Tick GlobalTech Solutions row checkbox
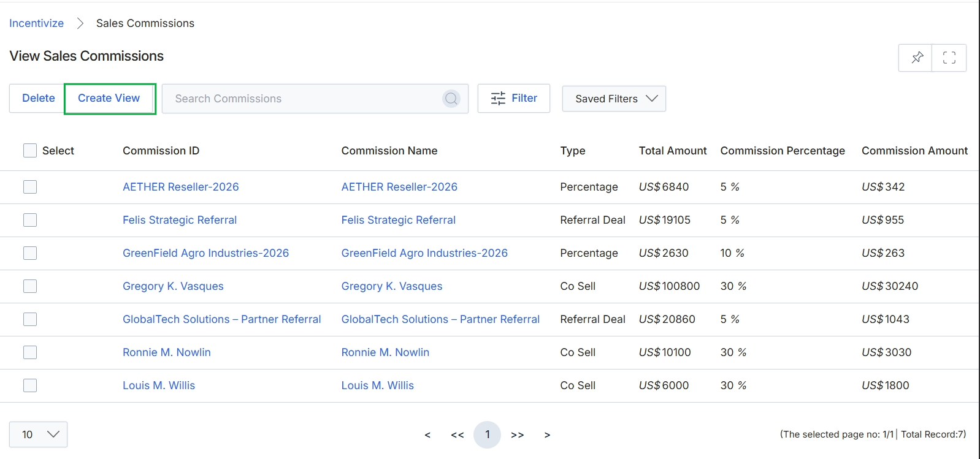 point(30,319)
